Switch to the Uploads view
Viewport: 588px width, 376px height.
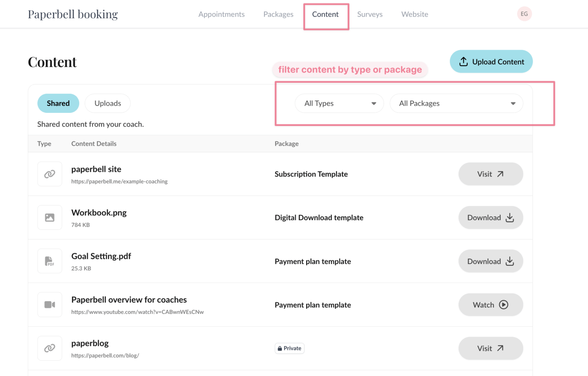tap(108, 103)
